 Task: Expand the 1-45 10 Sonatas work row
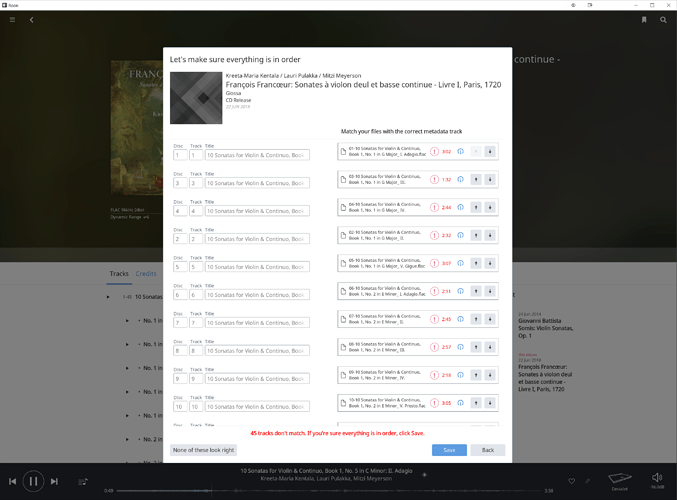[x=108, y=297]
